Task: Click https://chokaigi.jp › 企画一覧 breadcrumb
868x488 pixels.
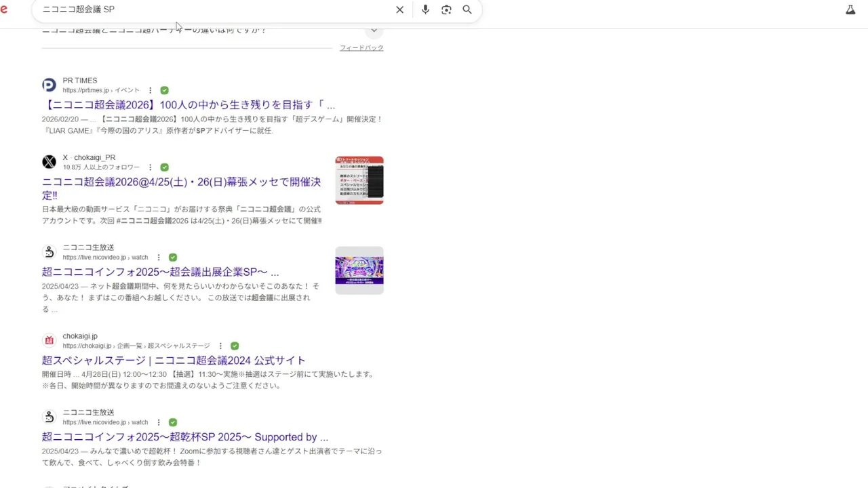Action: 136,346
